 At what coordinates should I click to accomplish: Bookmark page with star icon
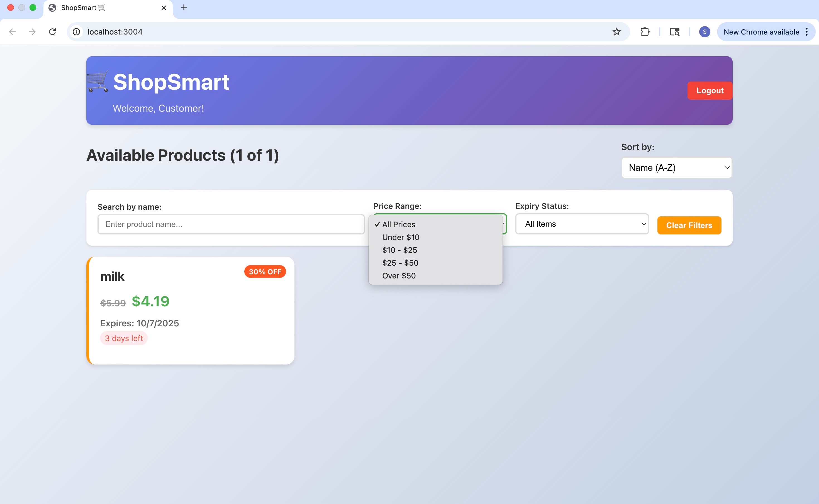pyautogui.click(x=616, y=32)
